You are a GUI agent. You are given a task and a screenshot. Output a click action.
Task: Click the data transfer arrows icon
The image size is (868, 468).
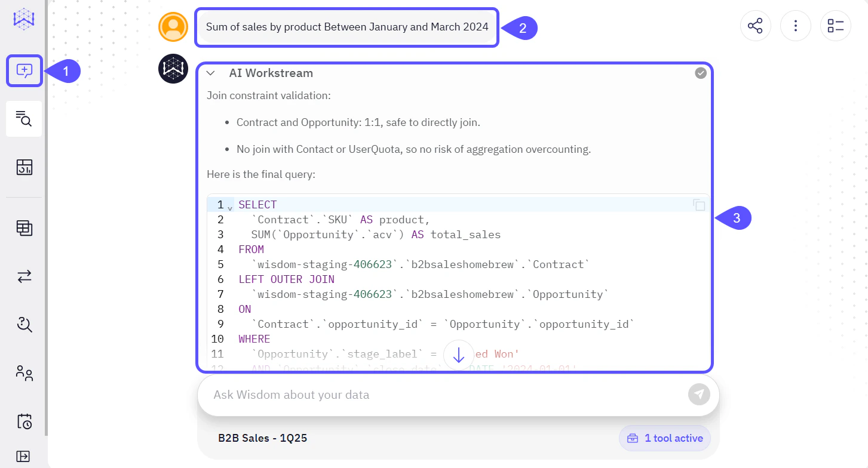coord(24,276)
